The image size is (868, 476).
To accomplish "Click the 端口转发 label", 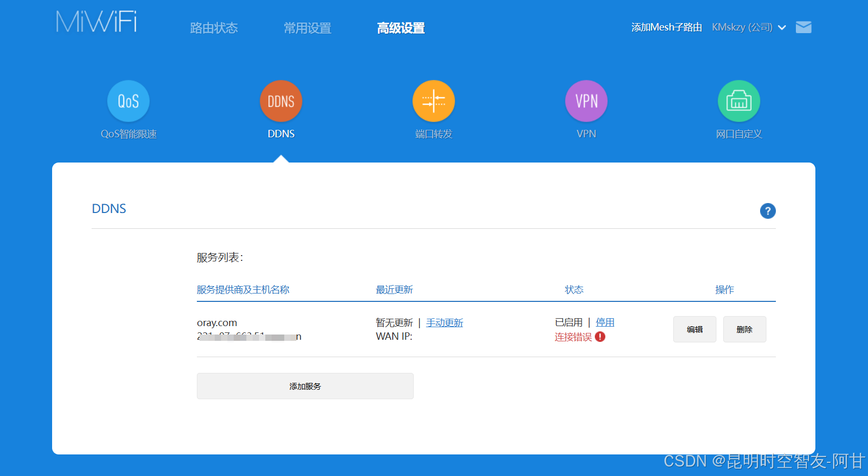I will (x=434, y=134).
